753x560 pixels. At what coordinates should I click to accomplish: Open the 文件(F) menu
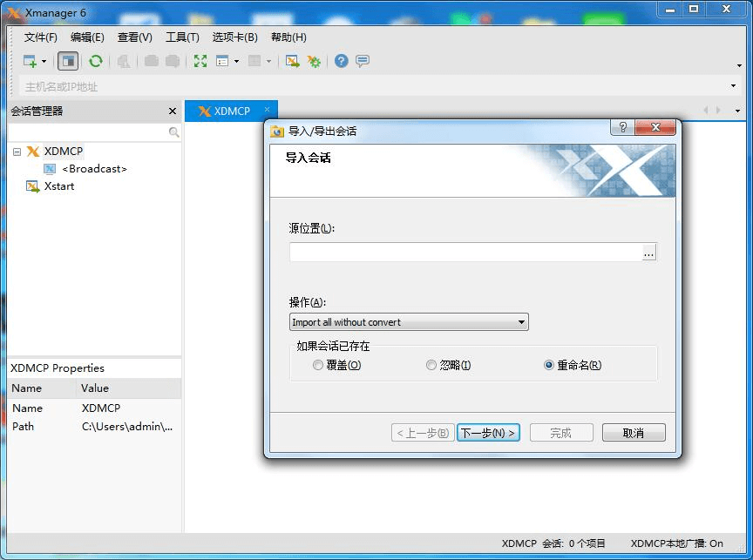[x=41, y=37]
